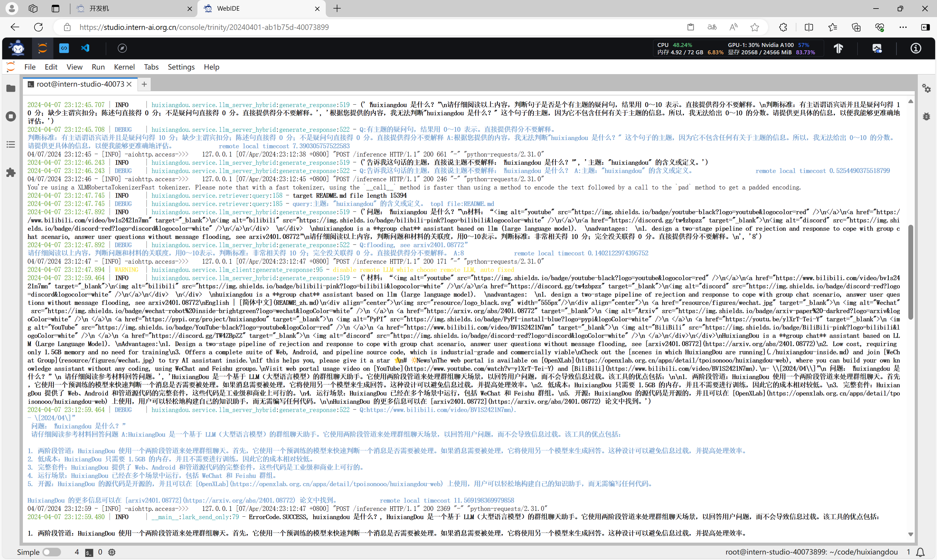Viewport: 937px width, 560px height.
Task: Open the File menu
Action: click(x=30, y=67)
